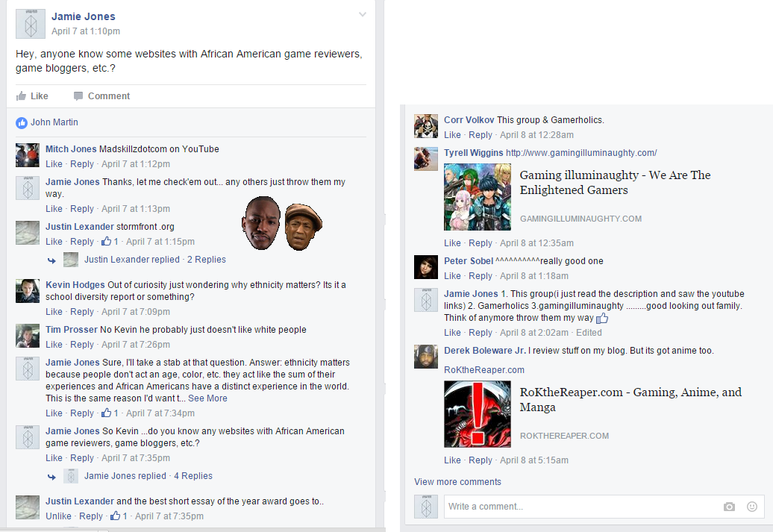Like Tim Prosser's comment

click(x=54, y=345)
